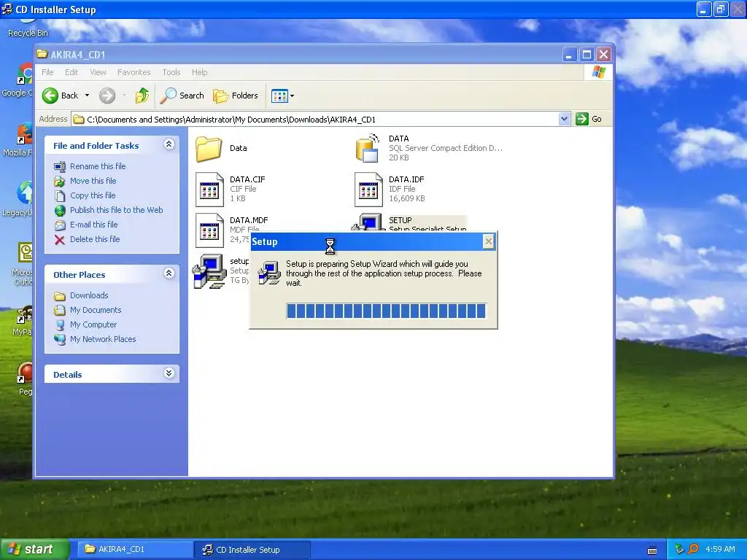Open the Back history dropdown arrow

[88, 96]
